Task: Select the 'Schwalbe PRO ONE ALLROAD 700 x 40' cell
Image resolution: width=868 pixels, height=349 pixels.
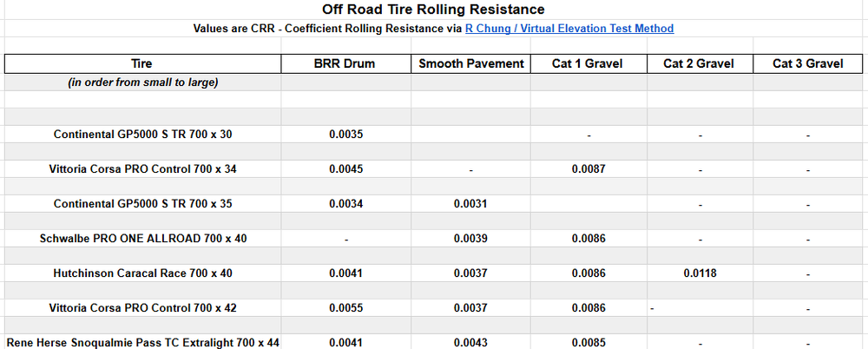Action: click(143, 239)
